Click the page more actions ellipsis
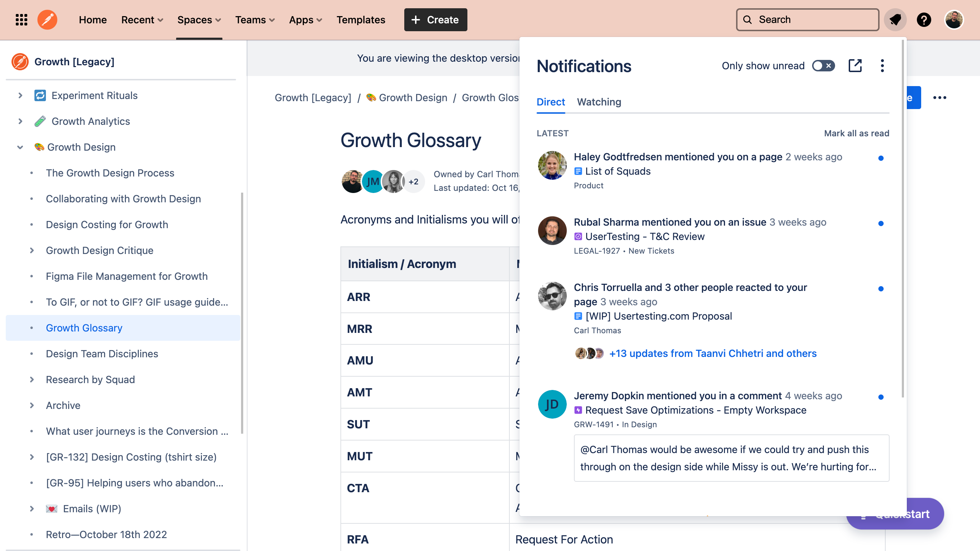The image size is (980, 551). point(939,98)
